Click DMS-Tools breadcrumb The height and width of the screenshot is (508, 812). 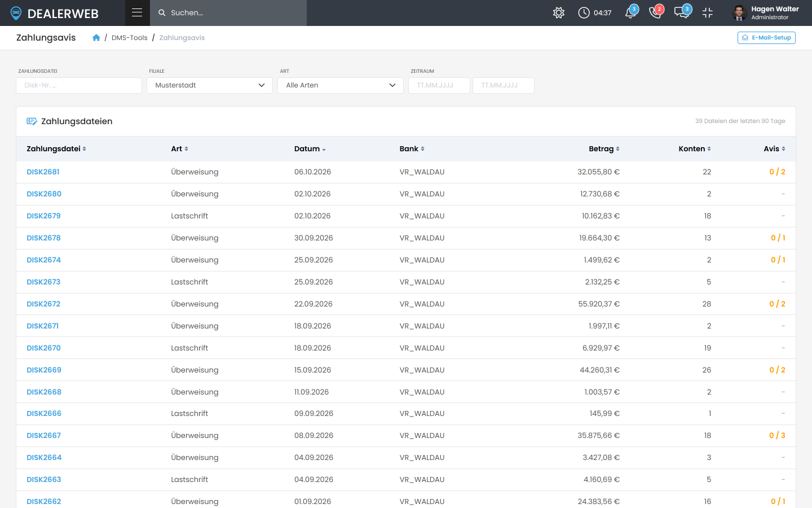[130, 38]
